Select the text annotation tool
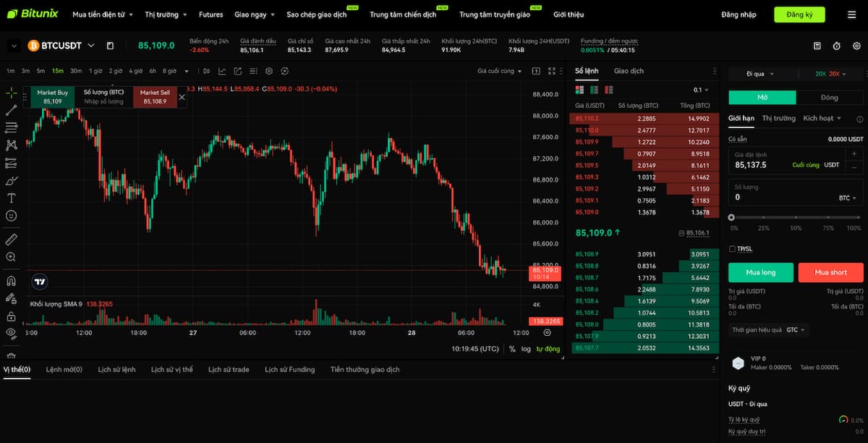The image size is (868, 443). click(x=11, y=198)
